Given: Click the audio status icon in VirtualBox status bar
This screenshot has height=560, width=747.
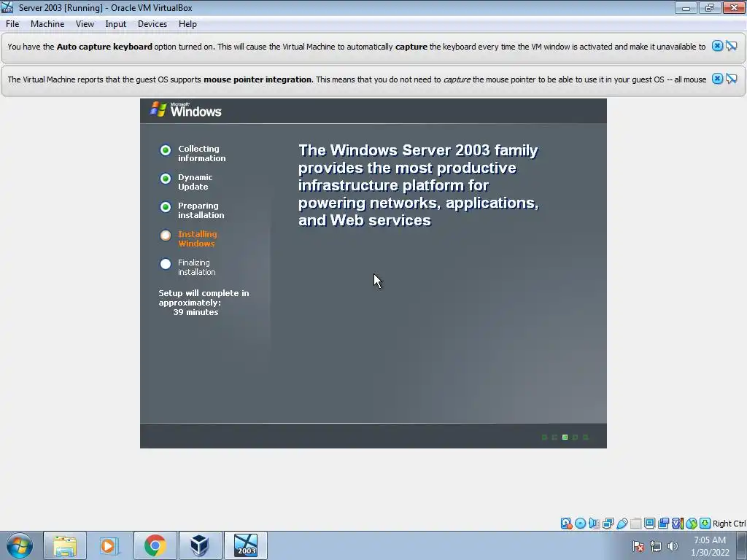Looking at the screenshot, I should 594,524.
